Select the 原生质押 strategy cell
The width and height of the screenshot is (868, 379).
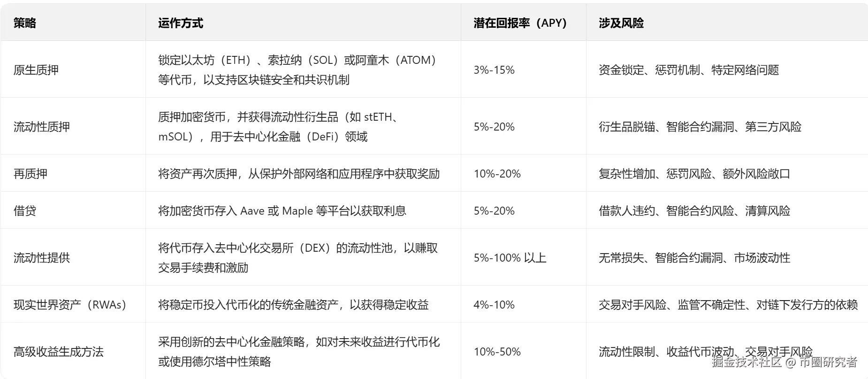coord(36,70)
